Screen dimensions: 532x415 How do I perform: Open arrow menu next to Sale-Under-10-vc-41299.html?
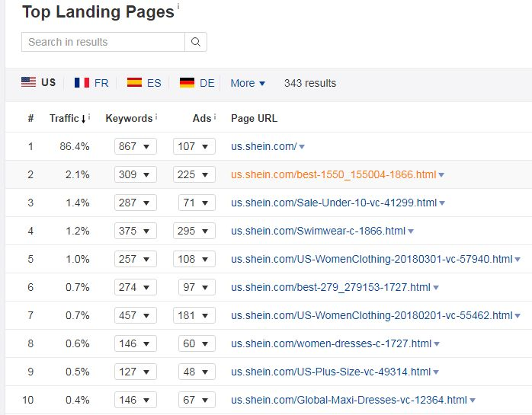coord(442,203)
